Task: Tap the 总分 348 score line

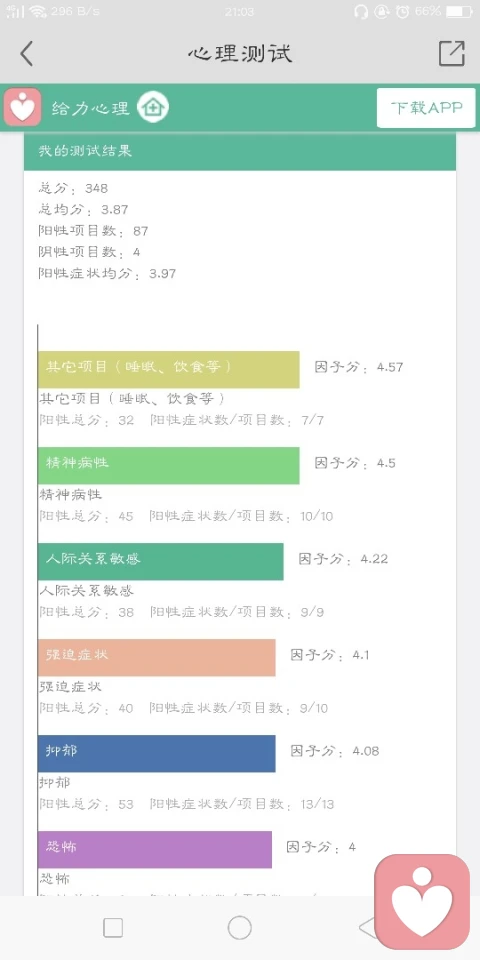Action: click(x=73, y=188)
